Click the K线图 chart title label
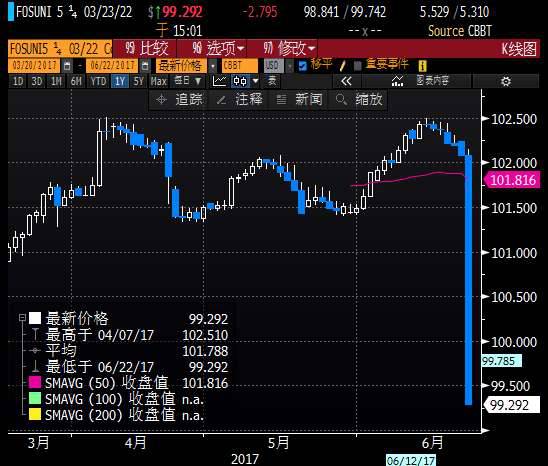This screenshot has height=466, width=548. pos(519,49)
